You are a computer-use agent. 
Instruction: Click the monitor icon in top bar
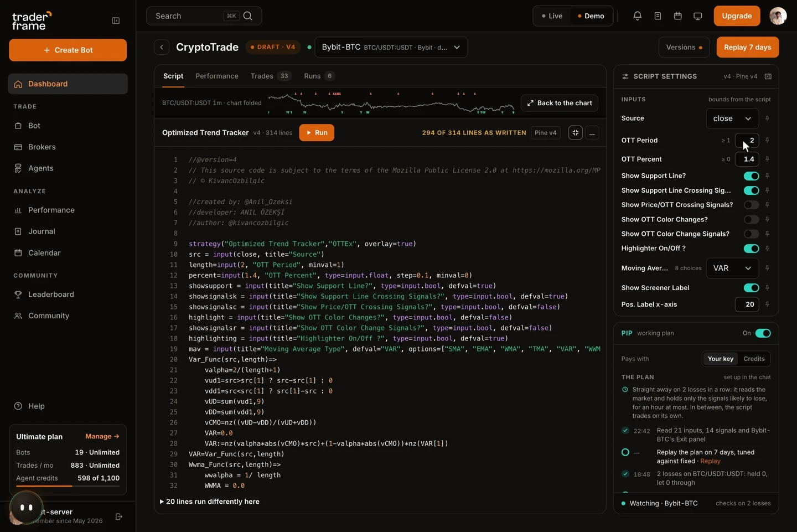click(698, 16)
